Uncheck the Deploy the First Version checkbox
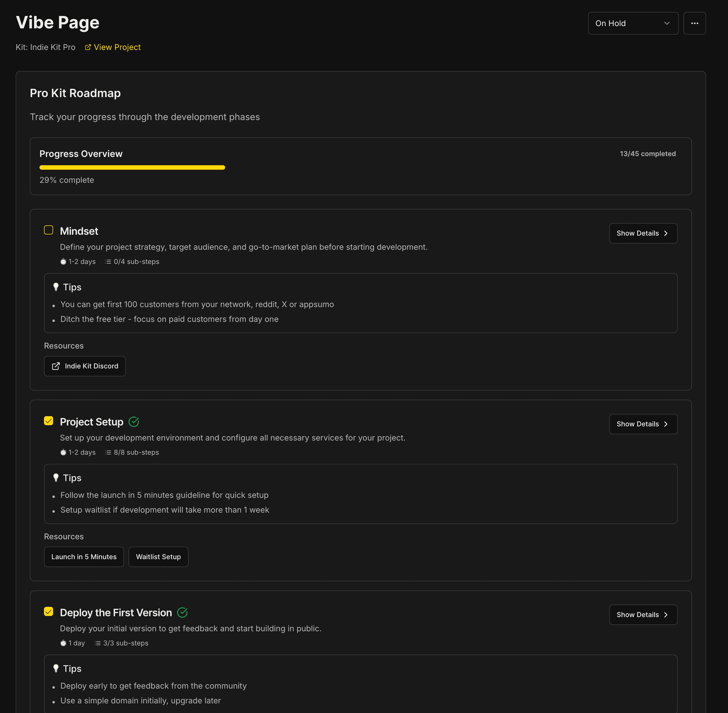The height and width of the screenshot is (713, 728). click(49, 611)
